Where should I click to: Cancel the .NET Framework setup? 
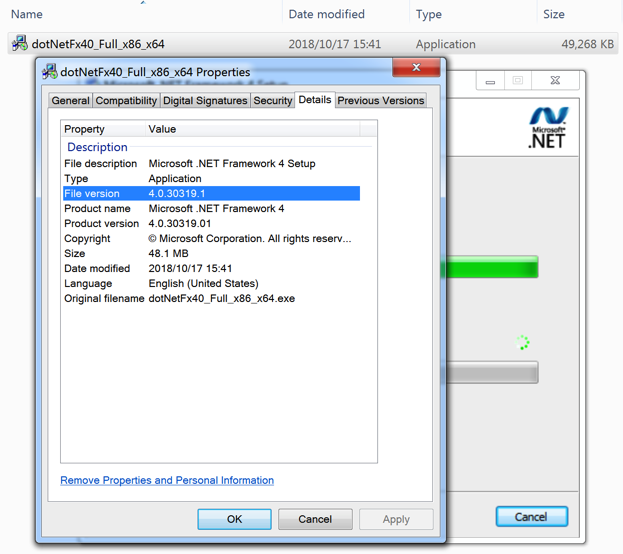[531, 517]
